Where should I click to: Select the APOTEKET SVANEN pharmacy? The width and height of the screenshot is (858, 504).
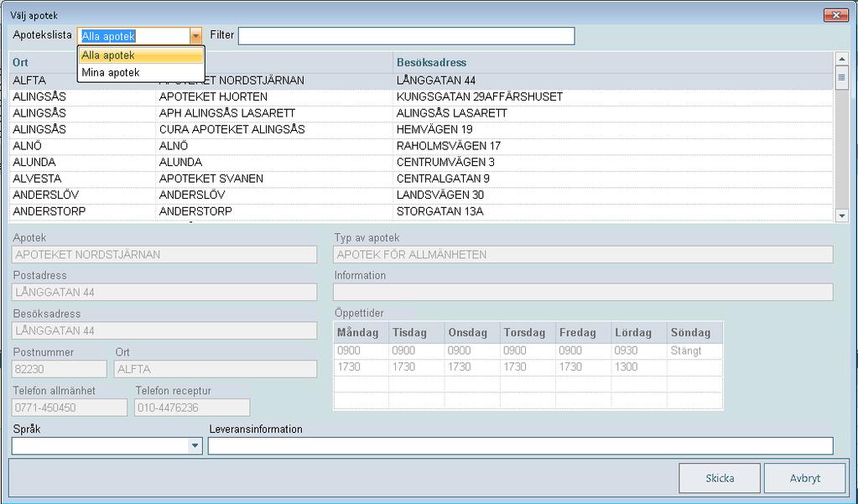[x=211, y=179]
